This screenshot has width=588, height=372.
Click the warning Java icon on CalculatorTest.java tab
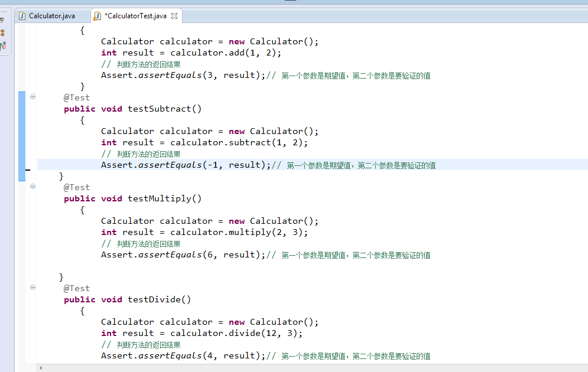[x=97, y=16]
